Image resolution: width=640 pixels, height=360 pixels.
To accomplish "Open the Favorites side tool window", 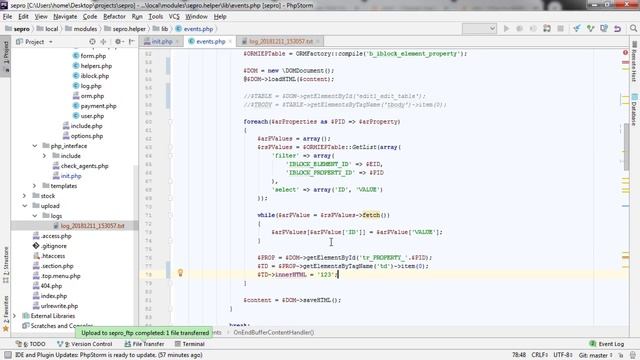I will pyautogui.click(x=6, y=313).
